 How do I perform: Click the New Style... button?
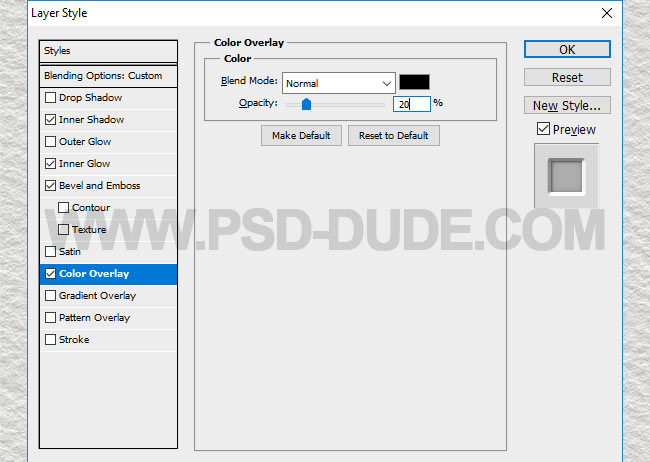click(x=567, y=105)
